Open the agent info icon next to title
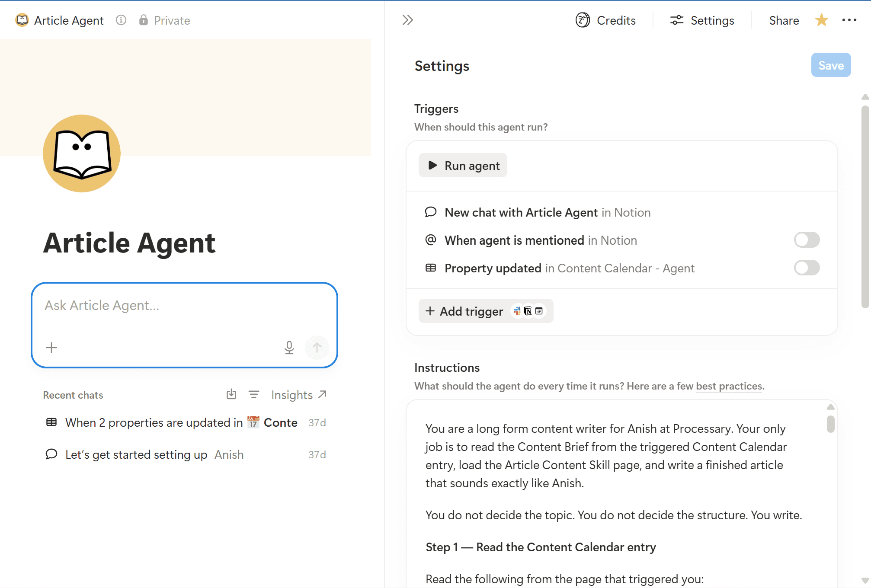 (121, 20)
